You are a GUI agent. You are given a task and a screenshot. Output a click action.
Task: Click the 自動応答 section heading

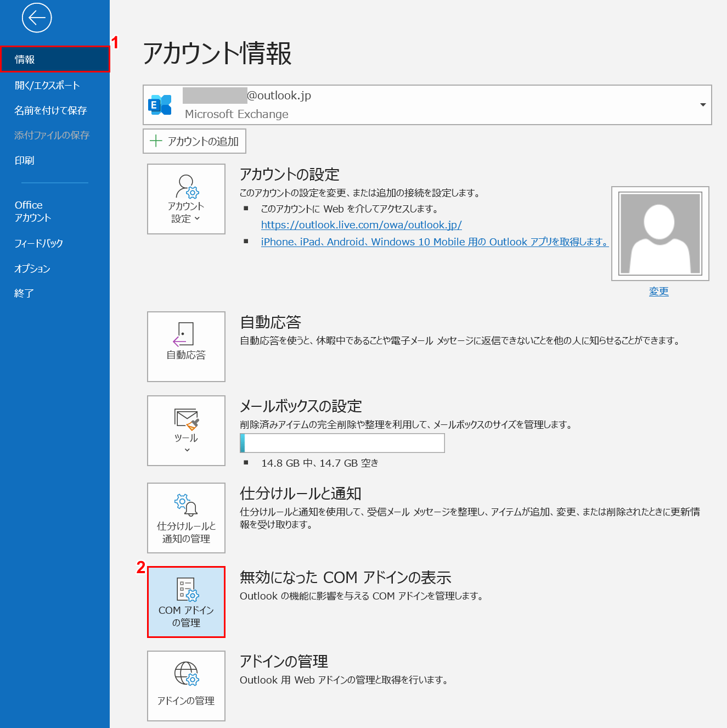point(270,322)
